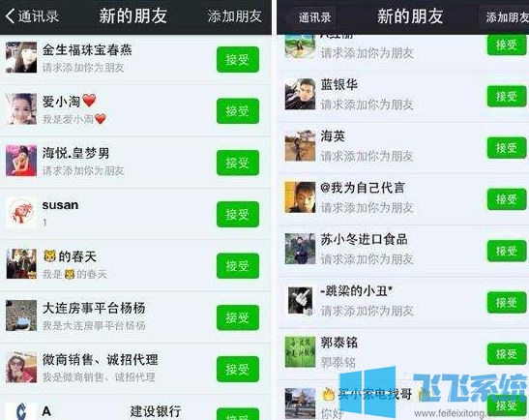The height and width of the screenshot is (420, 529).
Task: Accept friend request from susan
Action: click(x=238, y=215)
